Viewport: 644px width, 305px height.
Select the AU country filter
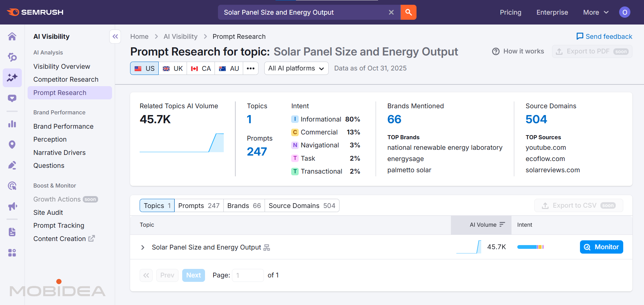[x=229, y=68]
